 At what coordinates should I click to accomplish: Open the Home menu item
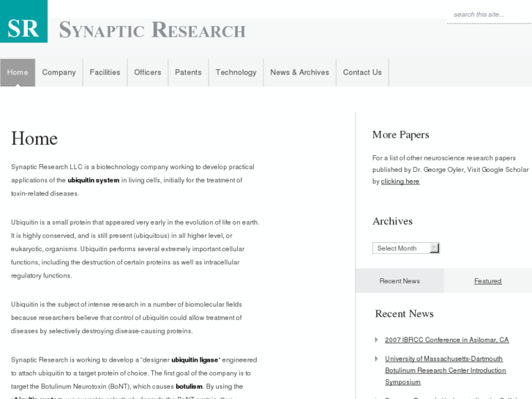(x=18, y=72)
